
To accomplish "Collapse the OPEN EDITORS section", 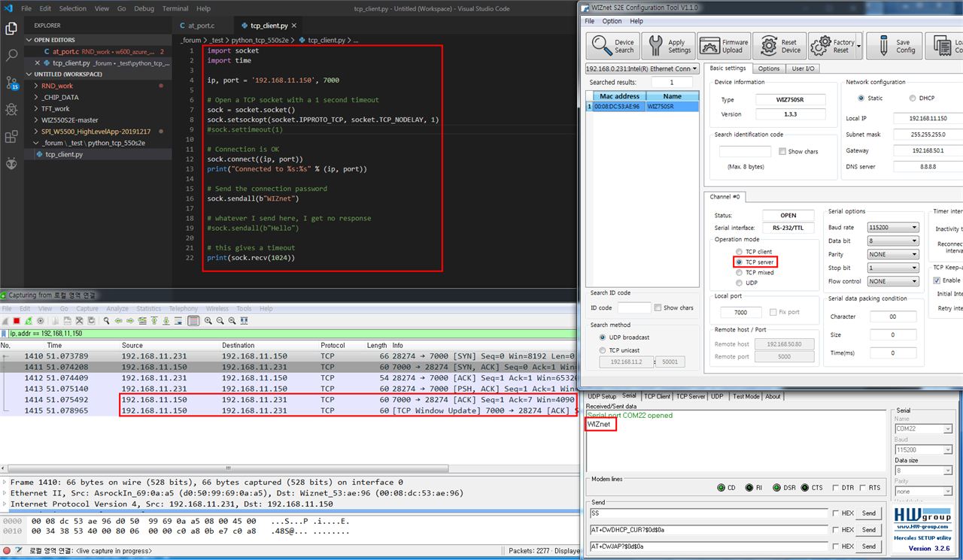I will (98, 40).
